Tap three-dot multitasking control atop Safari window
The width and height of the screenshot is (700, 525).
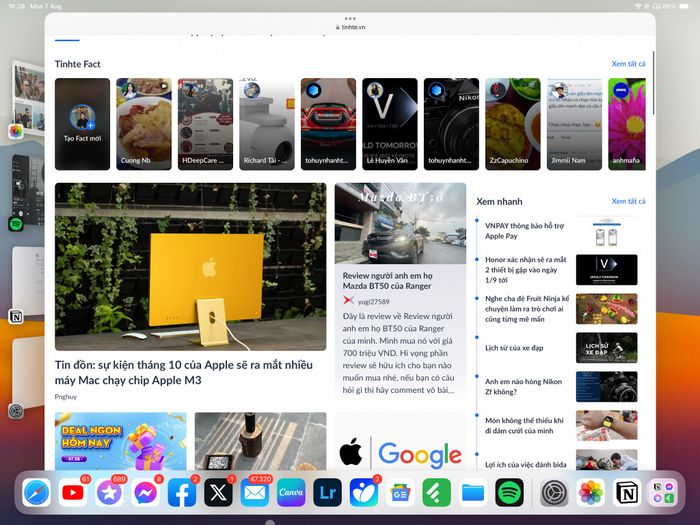tap(350, 19)
